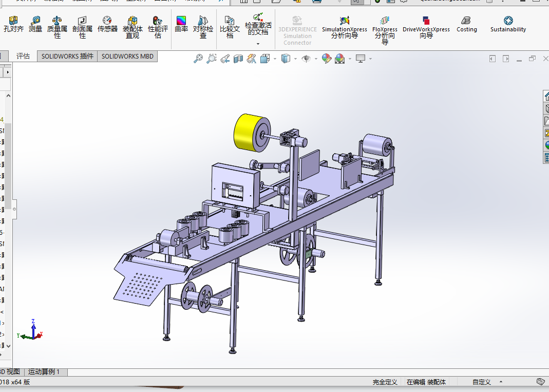Click the Display Style icon
This screenshot has width=549, height=392.
tap(286, 59)
